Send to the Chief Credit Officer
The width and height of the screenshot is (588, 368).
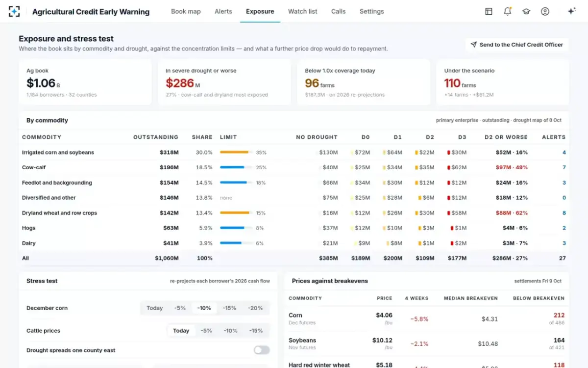(x=517, y=45)
